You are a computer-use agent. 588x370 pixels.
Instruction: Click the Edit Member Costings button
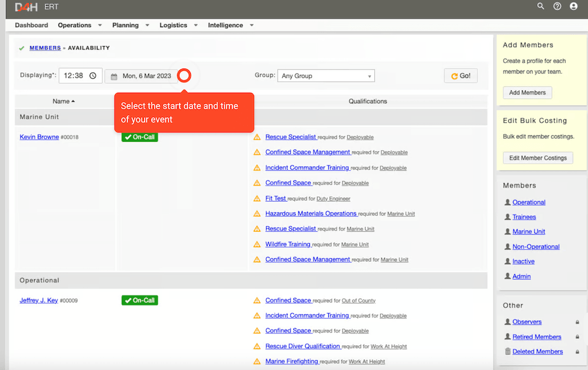[x=537, y=158]
